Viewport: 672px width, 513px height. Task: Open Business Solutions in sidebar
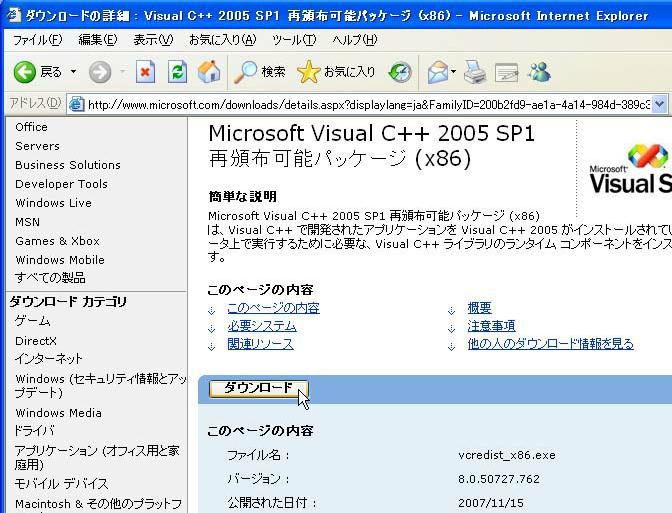click(68, 165)
